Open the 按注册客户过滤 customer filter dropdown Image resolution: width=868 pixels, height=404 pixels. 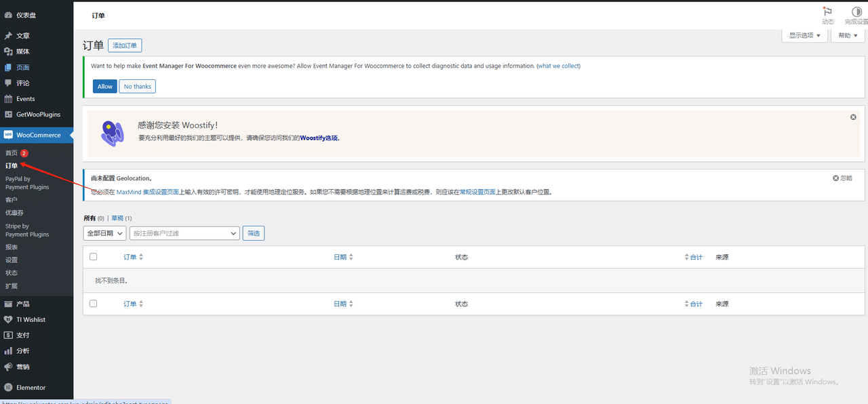[184, 233]
